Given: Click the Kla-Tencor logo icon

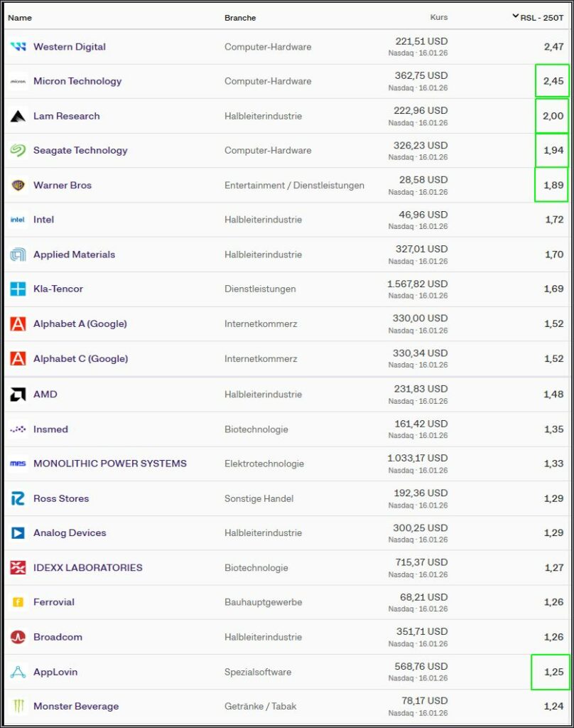Looking at the screenshot, I should point(18,289).
